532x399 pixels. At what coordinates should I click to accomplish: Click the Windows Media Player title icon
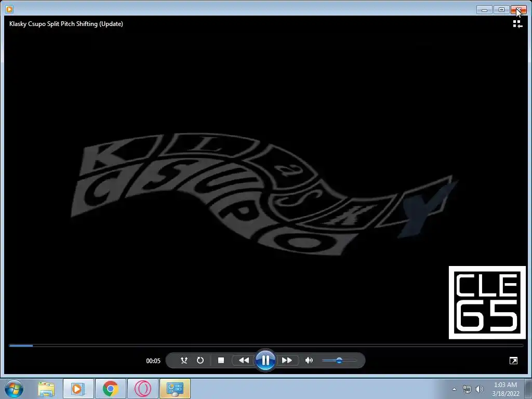click(9, 9)
